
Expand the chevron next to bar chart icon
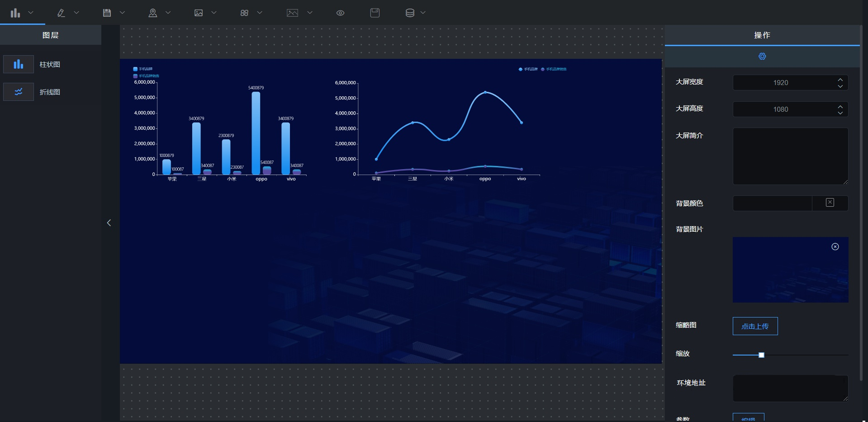(x=31, y=13)
